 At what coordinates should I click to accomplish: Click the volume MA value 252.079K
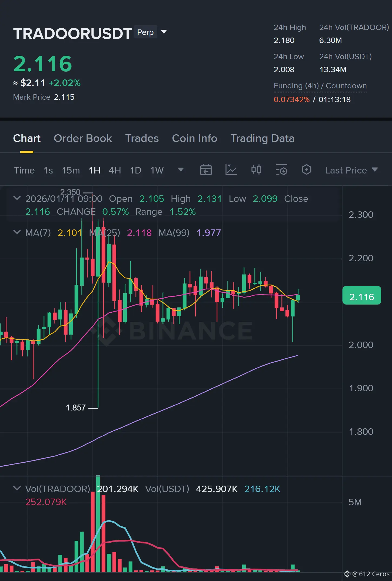46,502
